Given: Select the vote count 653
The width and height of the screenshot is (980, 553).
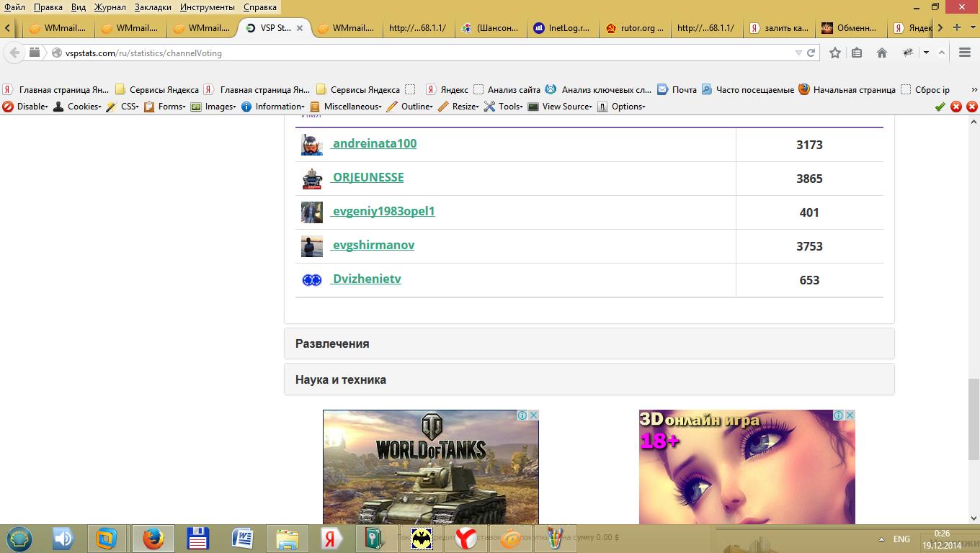Looking at the screenshot, I should pyautogui.click(x=809, y=280).
